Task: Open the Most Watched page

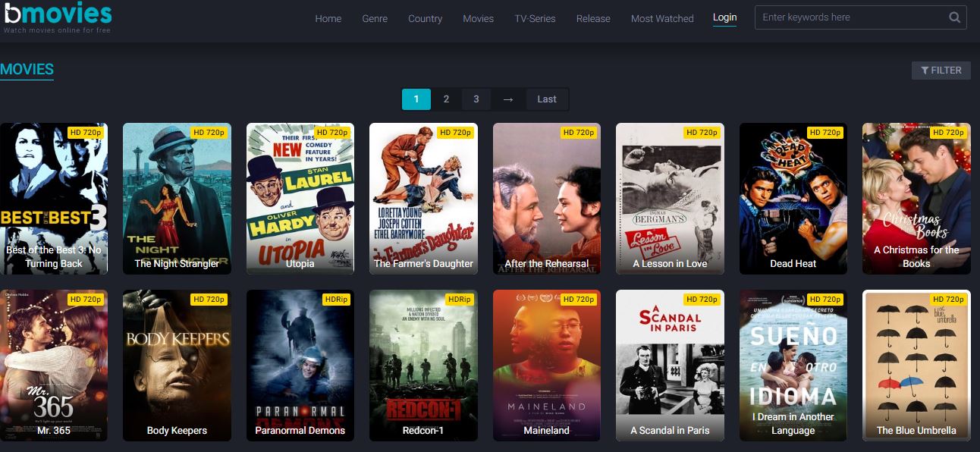Action: tap(662, 18)
